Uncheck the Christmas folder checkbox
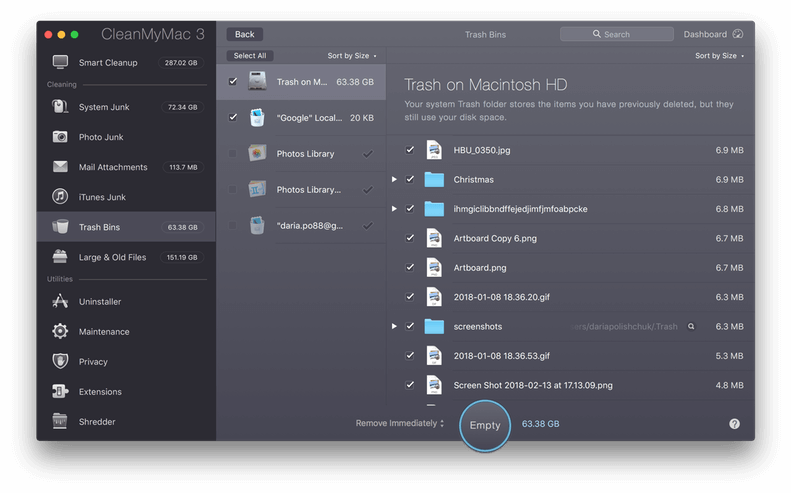Image resolution: width=791 pixels, height=493 pixels. click(410, 179)
